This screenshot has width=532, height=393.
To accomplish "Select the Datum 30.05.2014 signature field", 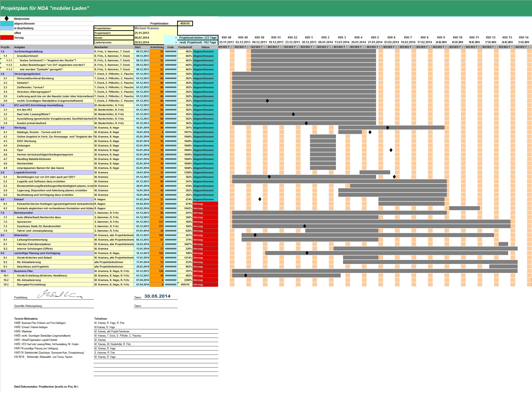I will (x=157, y=296).
